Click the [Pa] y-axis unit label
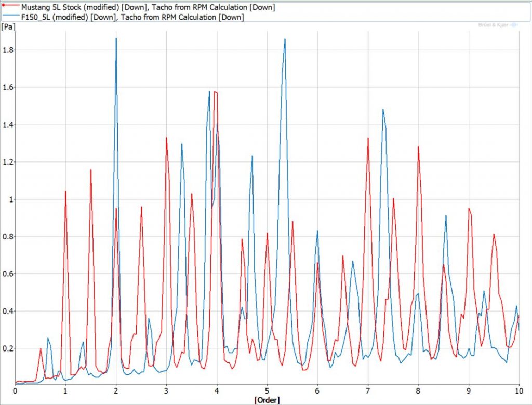Viewport: 532px width, 405px height. (x=8, y=27)
